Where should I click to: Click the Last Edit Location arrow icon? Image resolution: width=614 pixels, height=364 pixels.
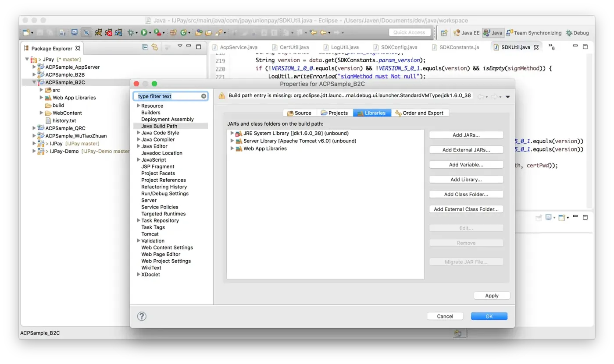pos(313,32)
